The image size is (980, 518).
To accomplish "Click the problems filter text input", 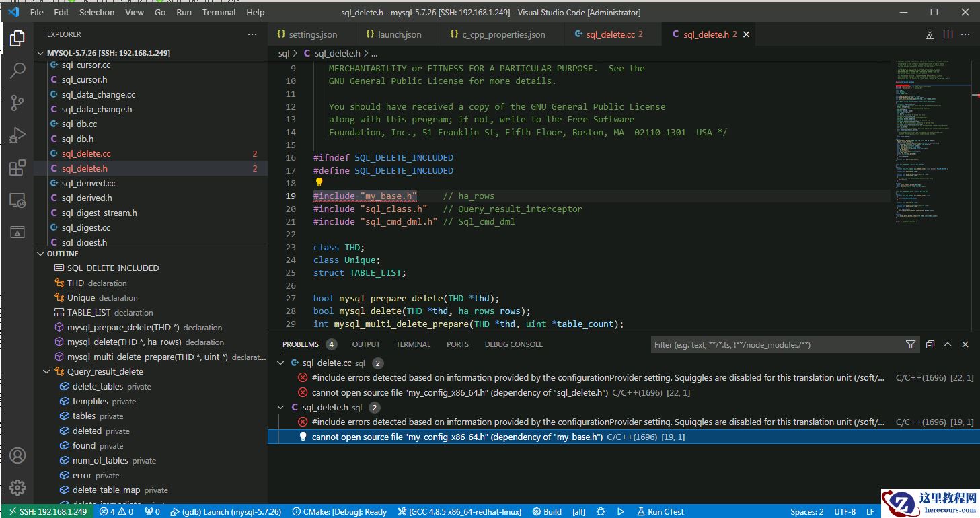I will [x=774, y=344].
